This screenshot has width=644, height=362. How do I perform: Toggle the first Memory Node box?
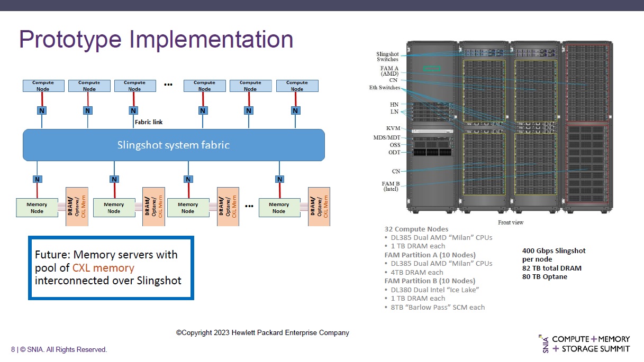point(37,207)
